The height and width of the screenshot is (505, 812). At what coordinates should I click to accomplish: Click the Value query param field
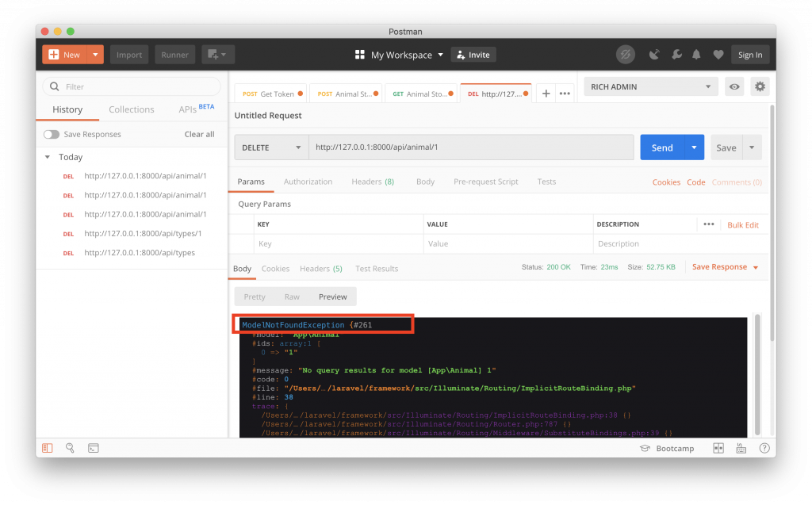click(x=508, y=243)
